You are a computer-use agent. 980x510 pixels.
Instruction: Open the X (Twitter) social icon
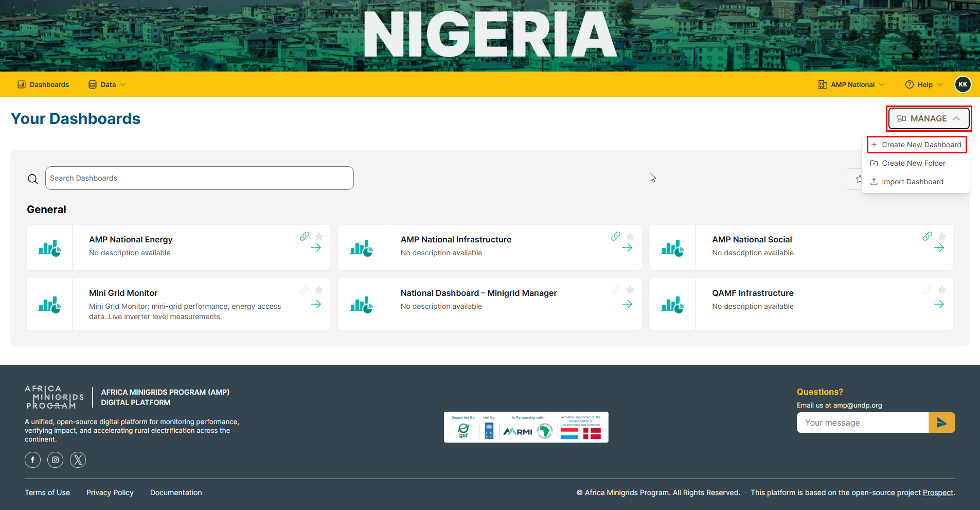tap(78, 460)
